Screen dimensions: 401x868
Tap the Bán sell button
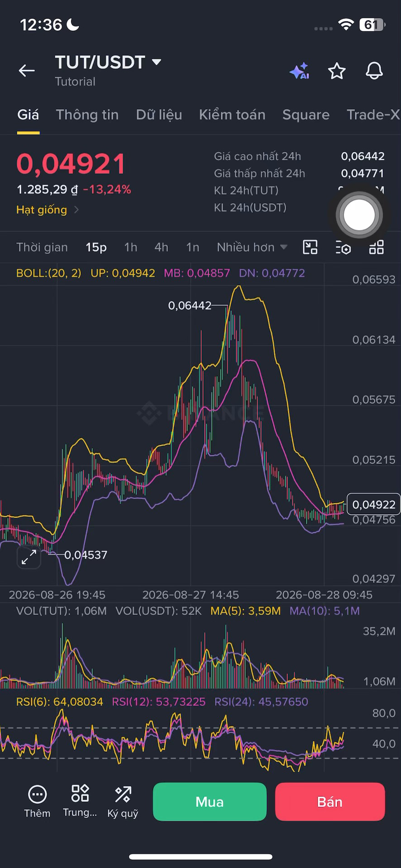tap(330, 802)
